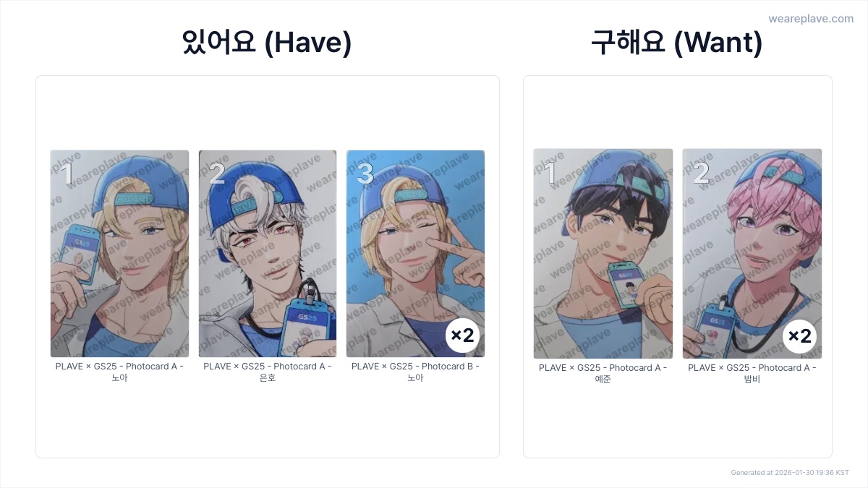Click number 2 badge on 밤비 card
This screenshot has width=868, height=488.
701,174
